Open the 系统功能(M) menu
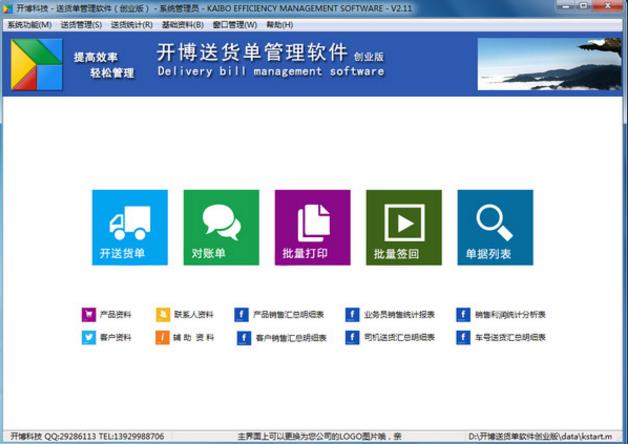This screenshot has width=628, height=444. pos(28,24)
